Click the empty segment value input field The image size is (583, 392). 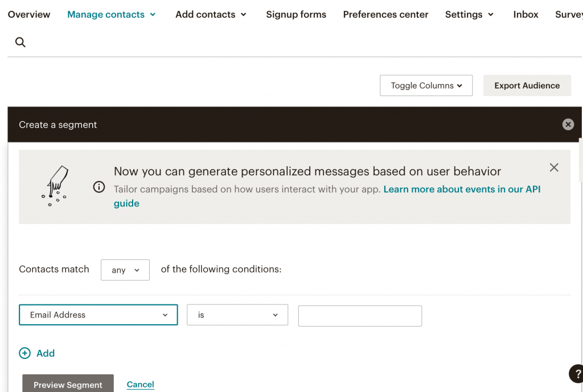pos(359,316)
